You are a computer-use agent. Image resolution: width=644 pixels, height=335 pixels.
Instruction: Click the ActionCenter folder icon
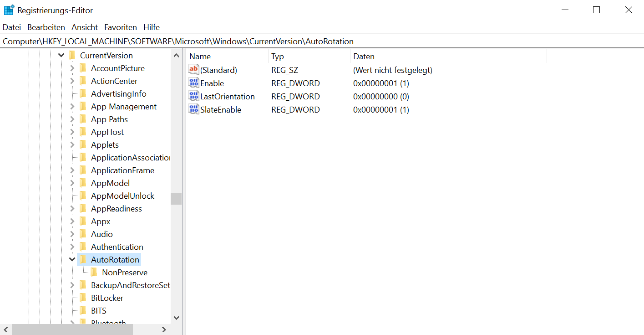pyautogui.click(x=83, y=81)
